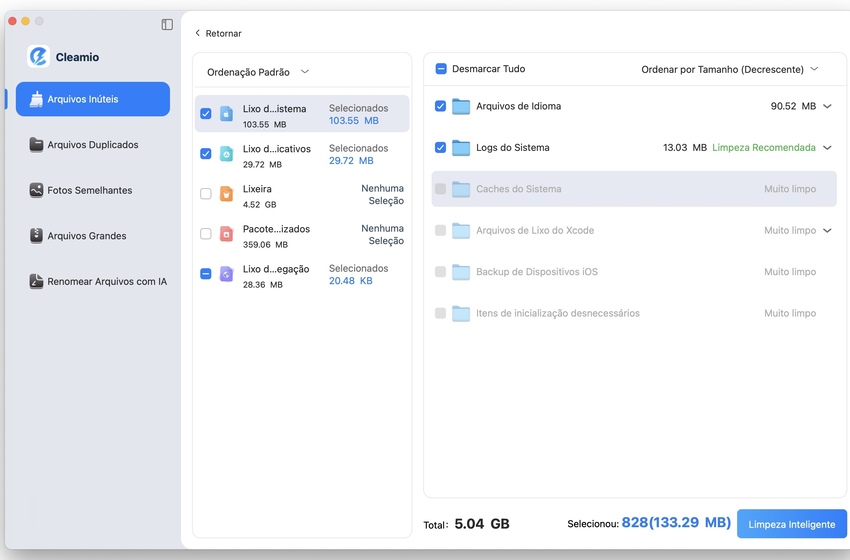Open the Fotos Semelhantes section

tap(93, 190)
